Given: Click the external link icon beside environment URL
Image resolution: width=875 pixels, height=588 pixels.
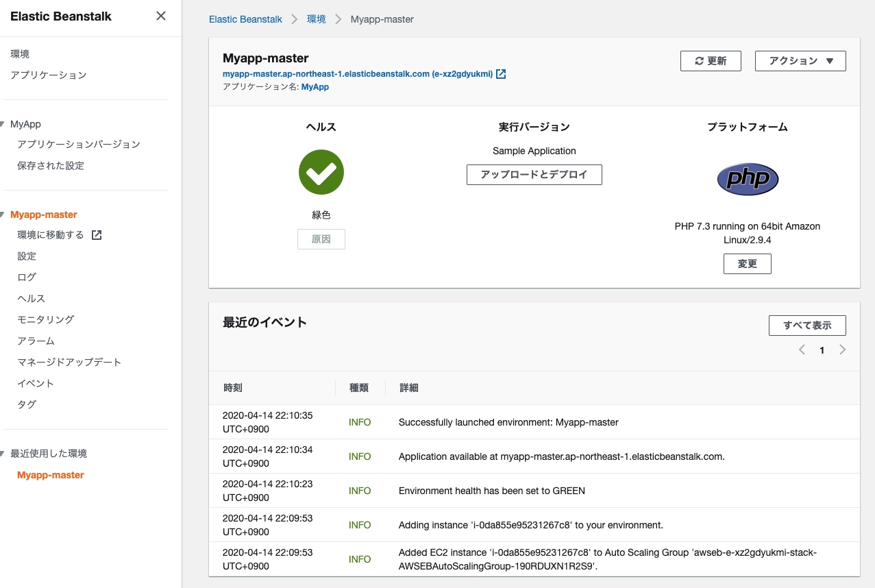Looking at the screenshot, I should 501,74.
